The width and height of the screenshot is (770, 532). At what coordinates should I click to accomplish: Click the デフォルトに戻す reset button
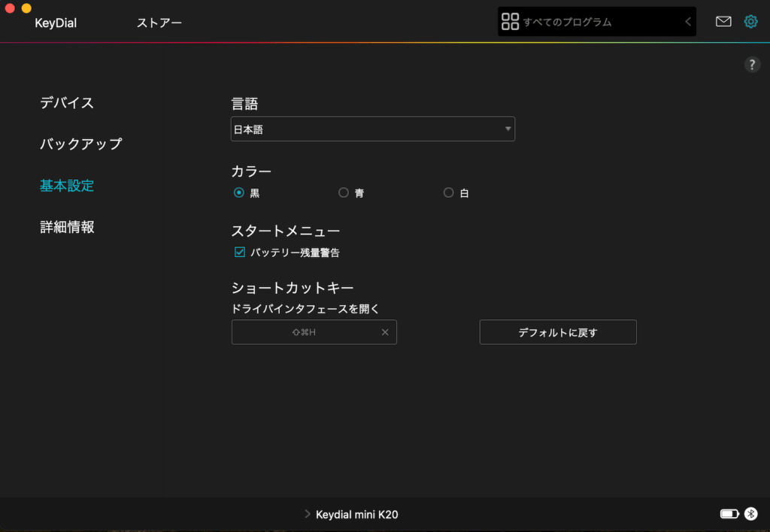(x=557, y=332)
